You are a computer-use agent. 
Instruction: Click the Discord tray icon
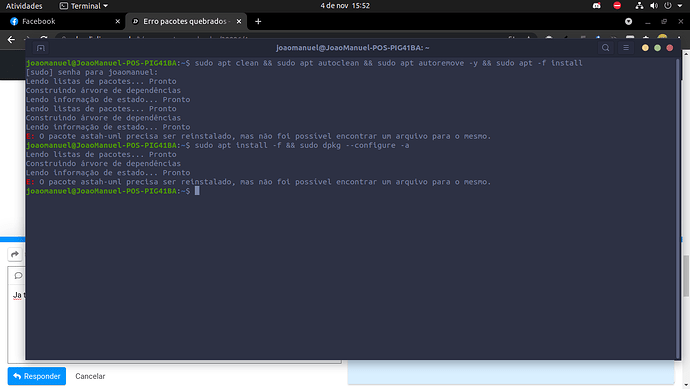(x=596, y=6)
